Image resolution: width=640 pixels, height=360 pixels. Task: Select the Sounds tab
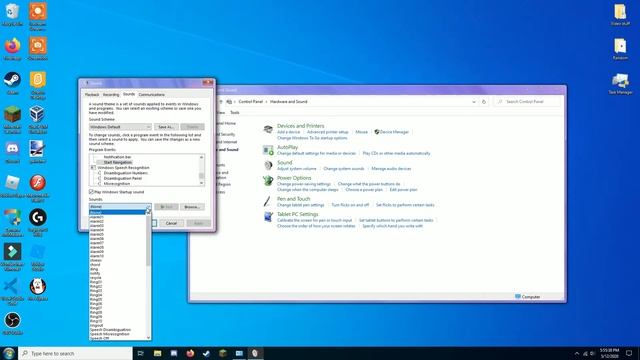point(129,94)
